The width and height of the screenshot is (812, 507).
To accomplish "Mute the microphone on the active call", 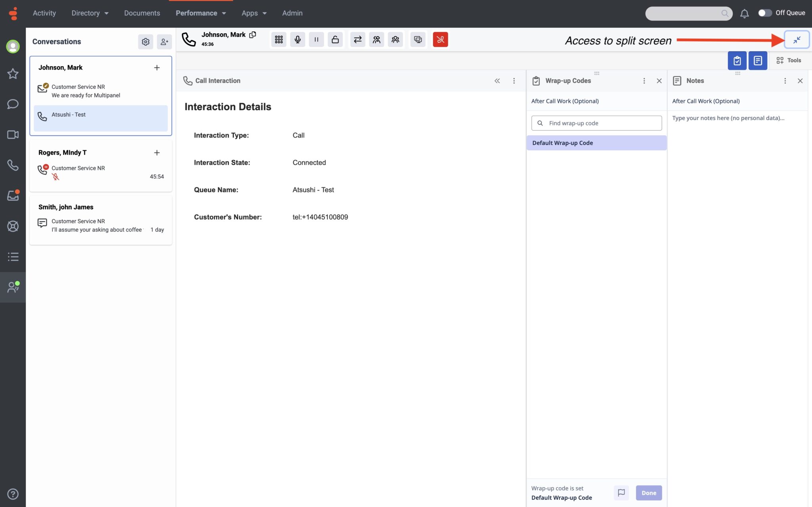I will pos(297,39).
